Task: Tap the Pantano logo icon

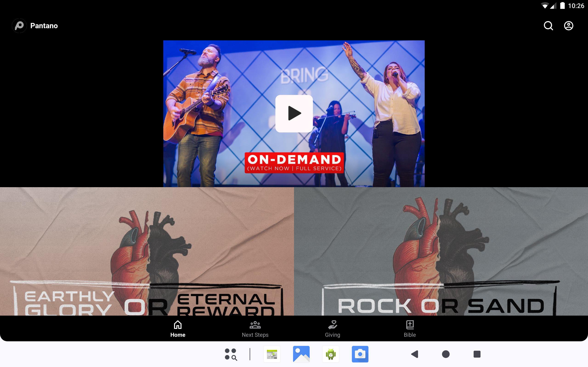Action: click(19, 26)
